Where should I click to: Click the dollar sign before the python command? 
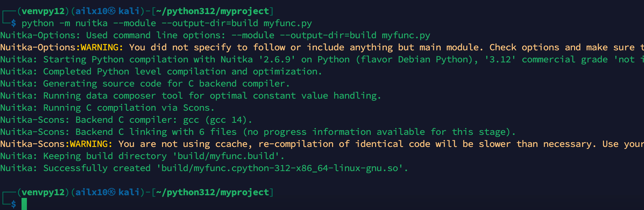[x=13, y=23]
